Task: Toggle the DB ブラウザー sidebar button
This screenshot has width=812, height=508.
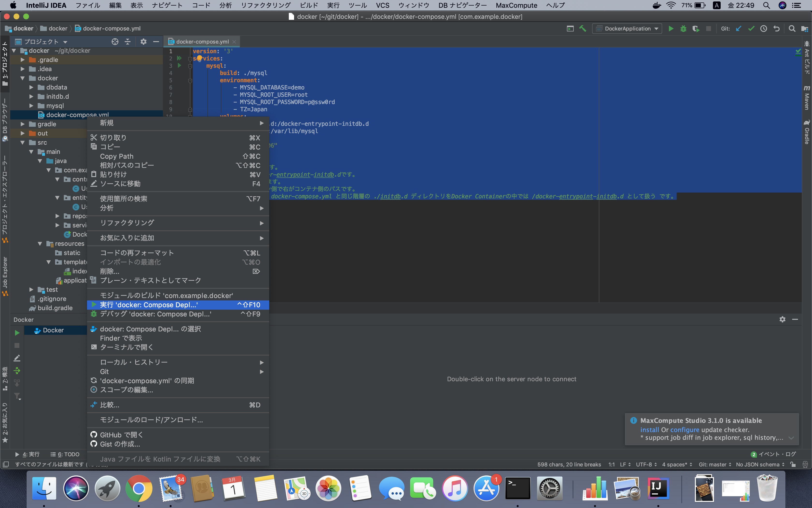Action: click(5, 120)
